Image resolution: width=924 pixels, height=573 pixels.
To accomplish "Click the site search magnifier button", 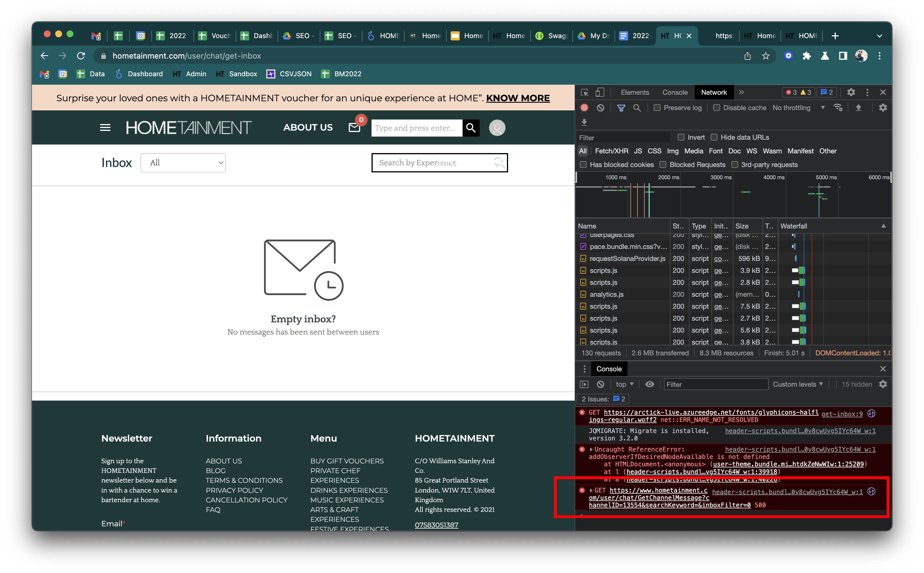I will click(471, 128).
